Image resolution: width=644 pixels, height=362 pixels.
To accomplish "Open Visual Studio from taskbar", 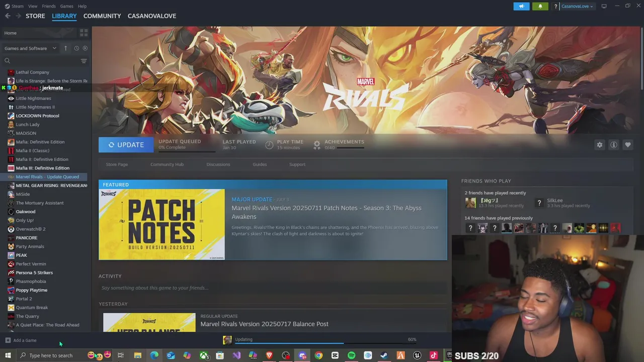I will 236,355.
